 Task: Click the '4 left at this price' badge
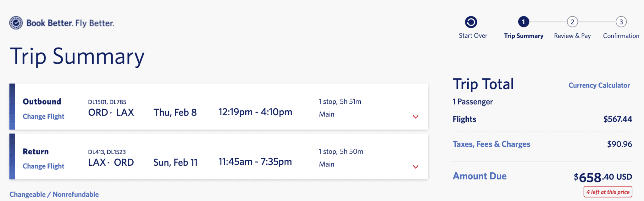coord(608,191)
